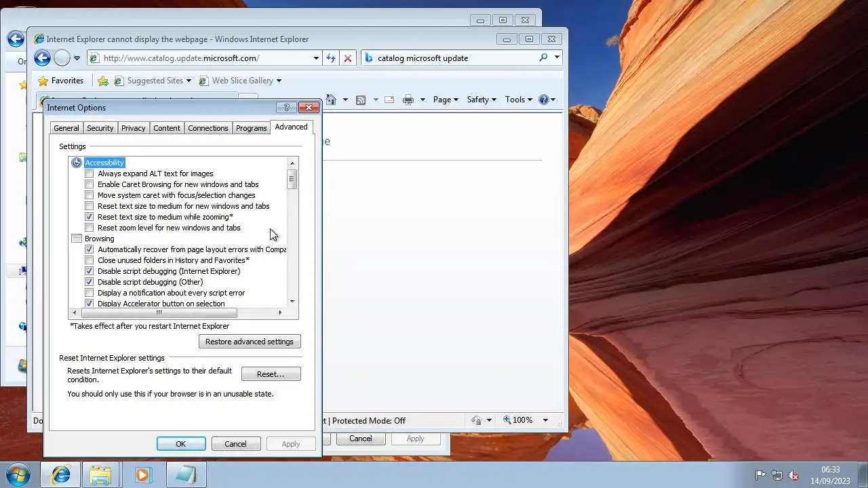
Task: Click the RSS Feeds icon
Action: click(361, 100)
